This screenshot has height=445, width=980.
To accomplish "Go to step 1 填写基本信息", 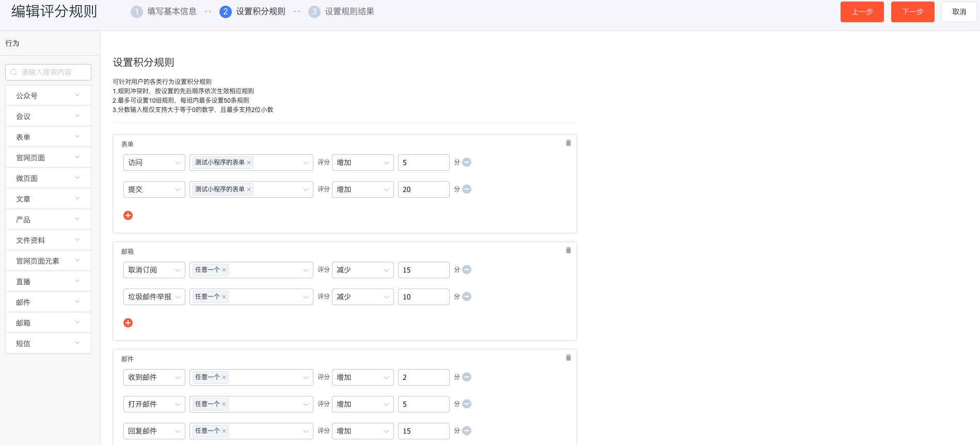I will coord(164,11).
